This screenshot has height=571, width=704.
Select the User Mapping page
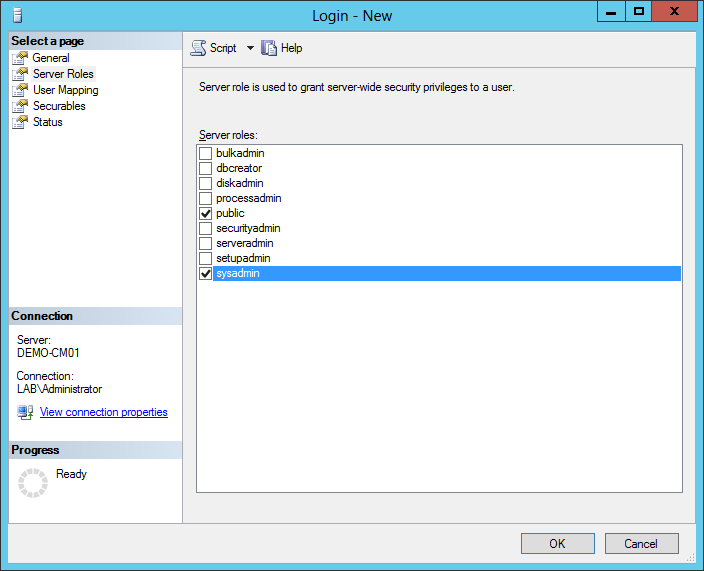click(x=65, y=90)
